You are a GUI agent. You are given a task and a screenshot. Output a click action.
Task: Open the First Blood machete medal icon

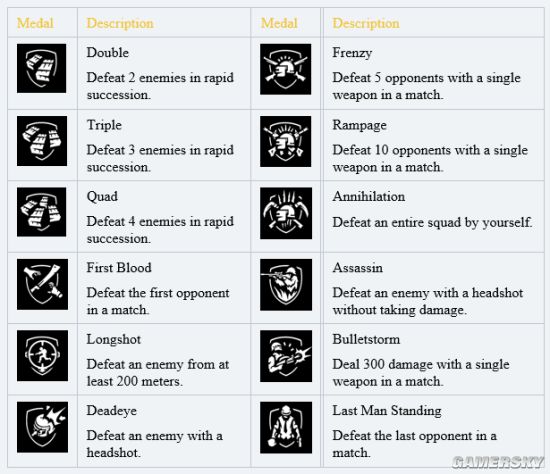42,284
